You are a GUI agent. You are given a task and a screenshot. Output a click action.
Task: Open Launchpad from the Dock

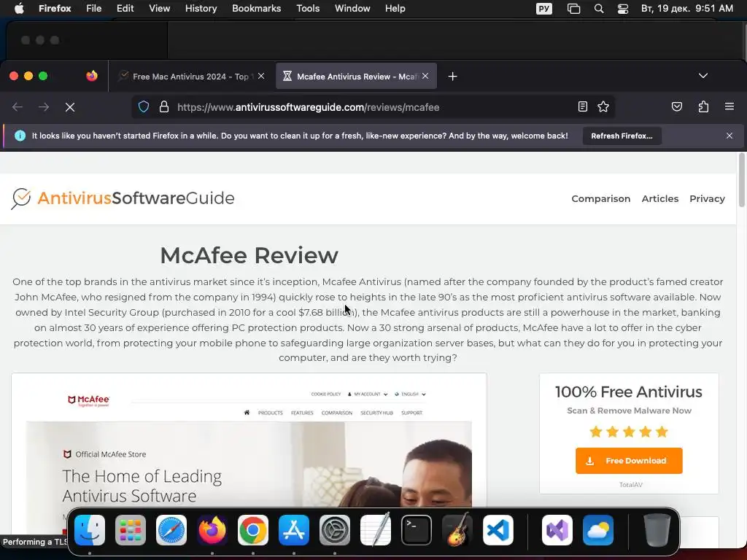click(x=131, y=530)
